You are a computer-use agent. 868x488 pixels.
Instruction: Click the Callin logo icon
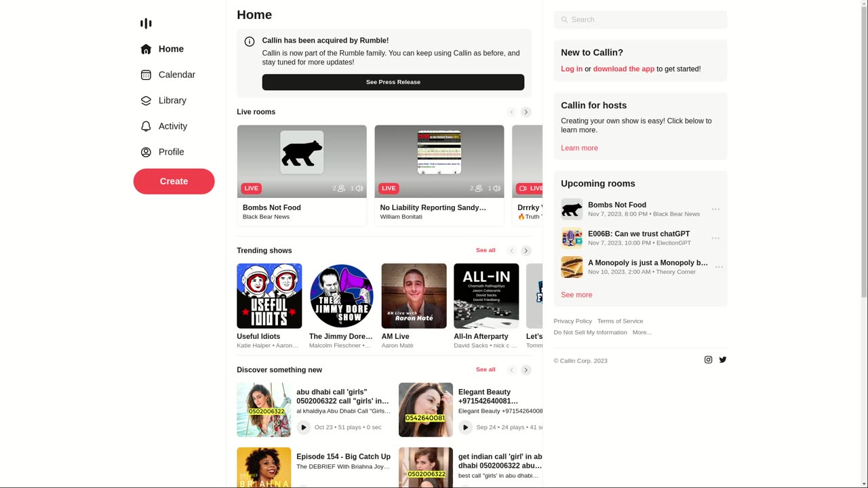(x=146, y=24)
